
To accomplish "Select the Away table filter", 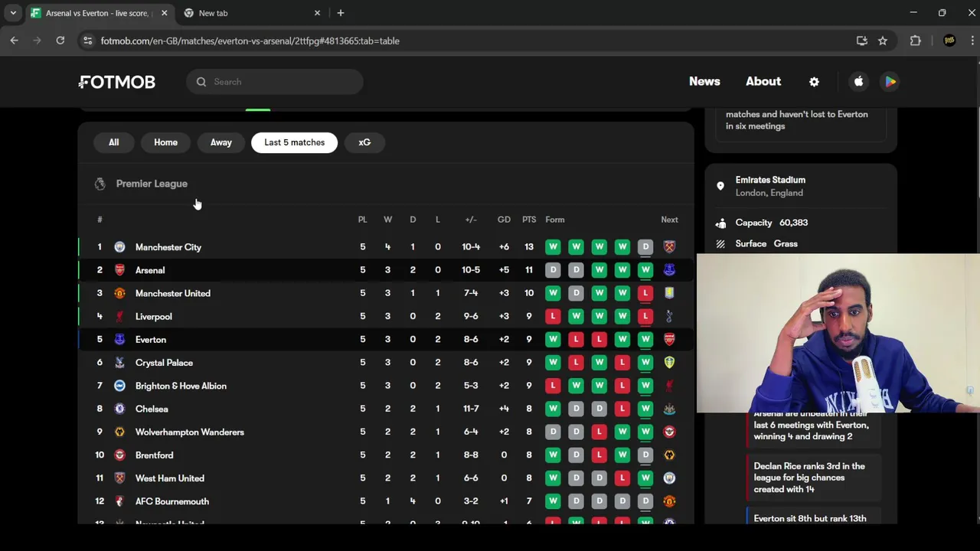I will coord(220,142).
